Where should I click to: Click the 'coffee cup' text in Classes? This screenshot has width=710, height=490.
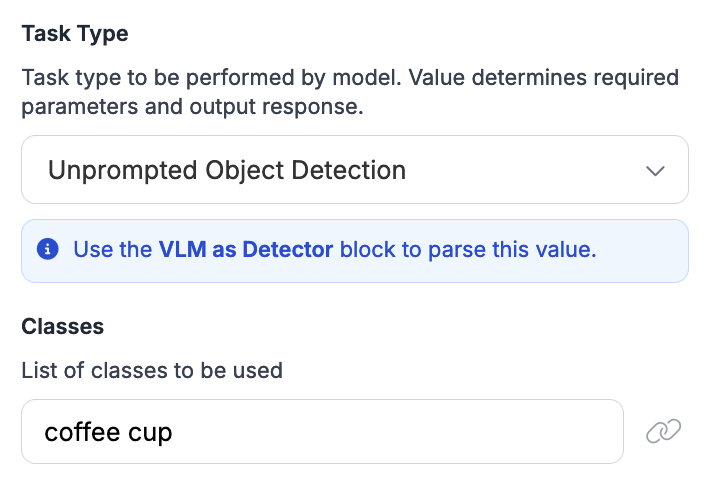click(108, 432)
